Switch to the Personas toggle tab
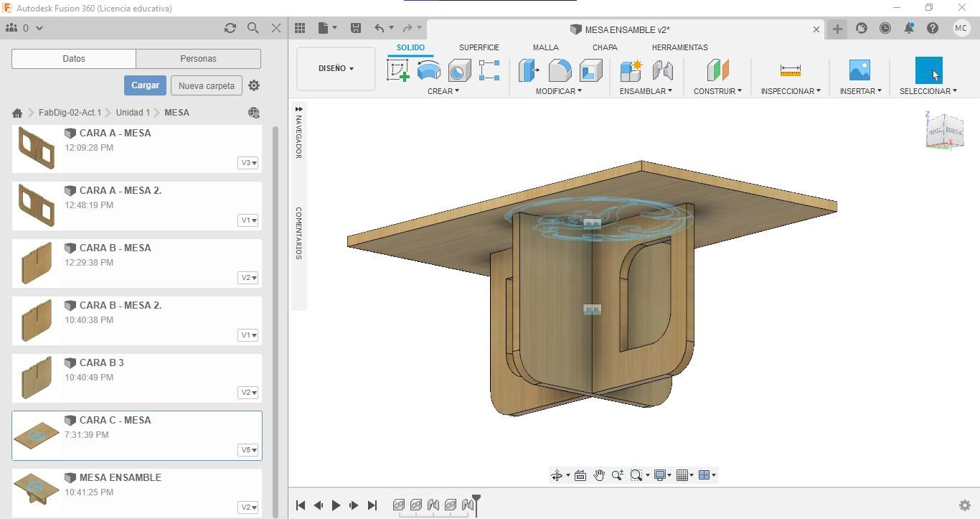Image resolution: width=980 pixels, height=519 pixels. pos(198,59)
